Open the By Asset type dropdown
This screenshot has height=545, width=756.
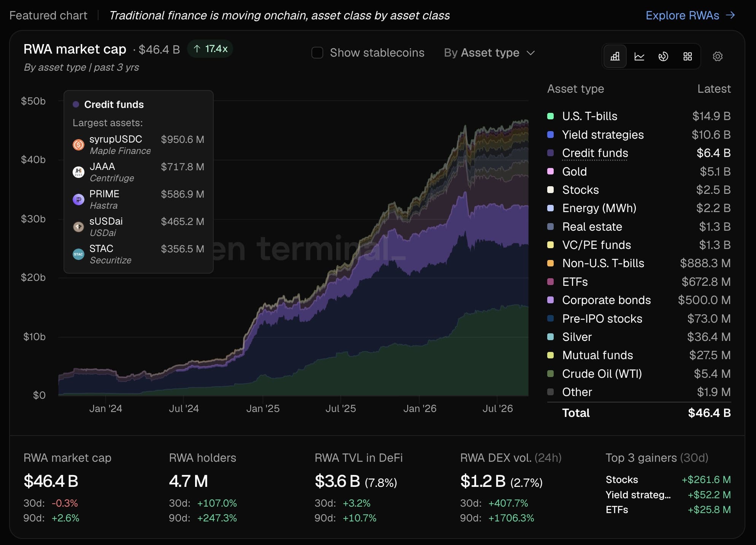489,53
